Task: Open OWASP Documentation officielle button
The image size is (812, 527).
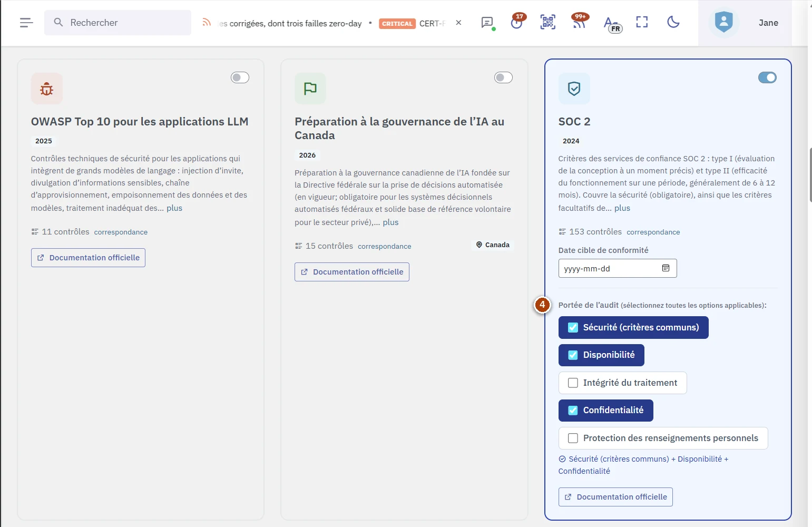Action: [x=88, y=258]
